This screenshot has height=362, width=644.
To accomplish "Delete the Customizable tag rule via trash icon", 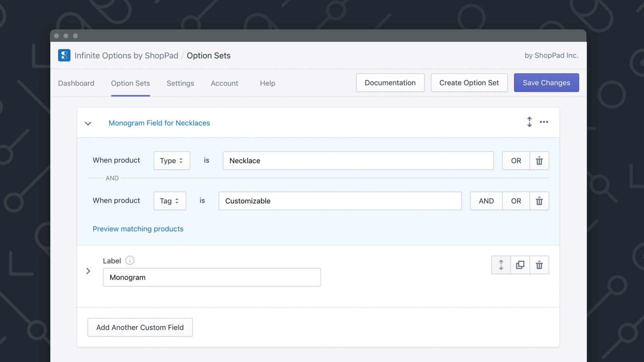I will pos(539,201).
